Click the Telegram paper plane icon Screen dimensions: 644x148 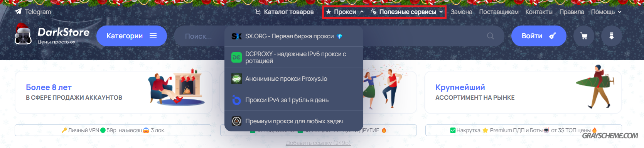18,12
